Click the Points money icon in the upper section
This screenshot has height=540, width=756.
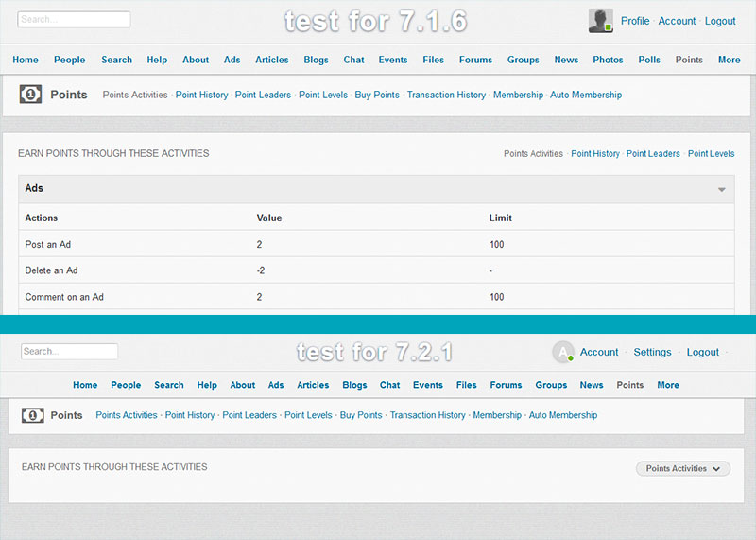pos(30,95)
